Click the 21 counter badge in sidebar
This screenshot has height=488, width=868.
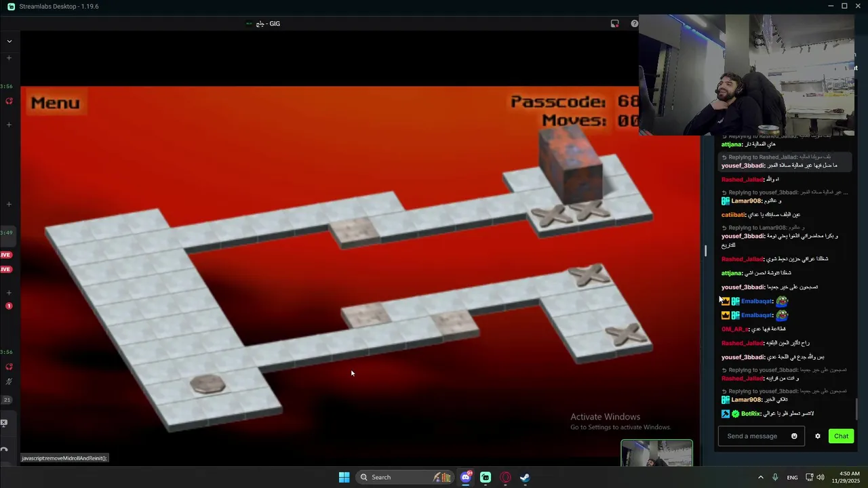click(x=7, y=400)
